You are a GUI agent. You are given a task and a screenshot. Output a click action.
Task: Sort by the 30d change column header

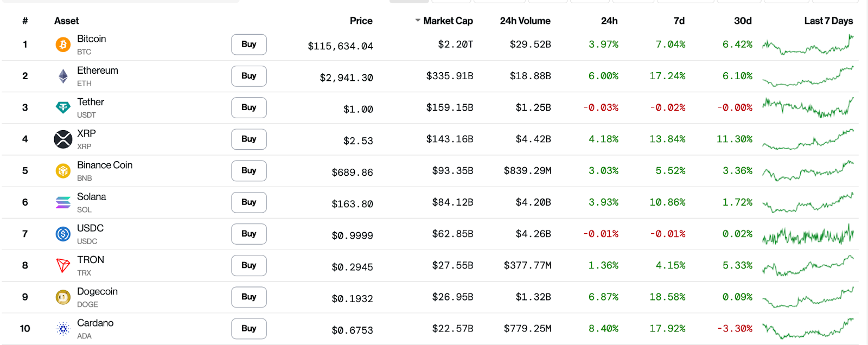(742, 21)
